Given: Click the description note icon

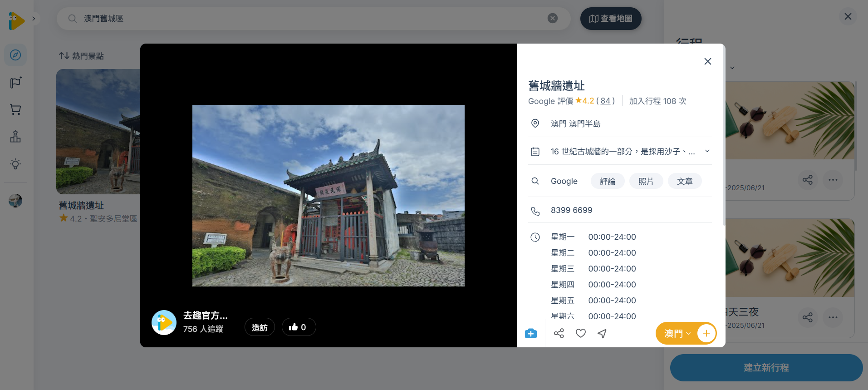Looking at the screenshot, I should click(535, 152).
